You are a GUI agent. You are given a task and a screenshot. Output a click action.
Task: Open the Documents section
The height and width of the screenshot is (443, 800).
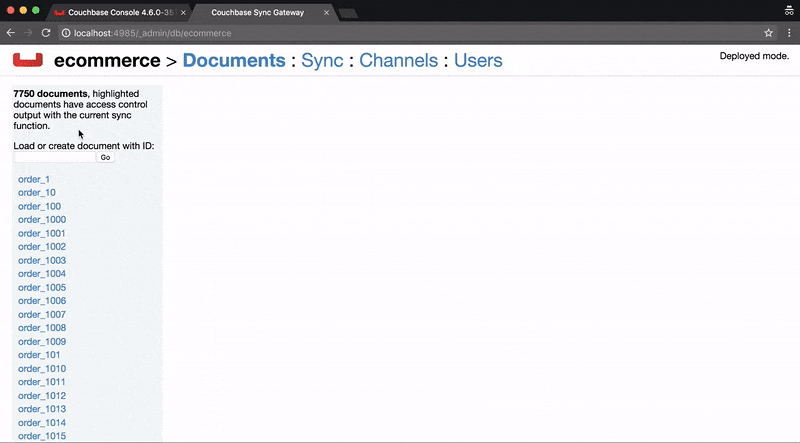tap(234, 60)
